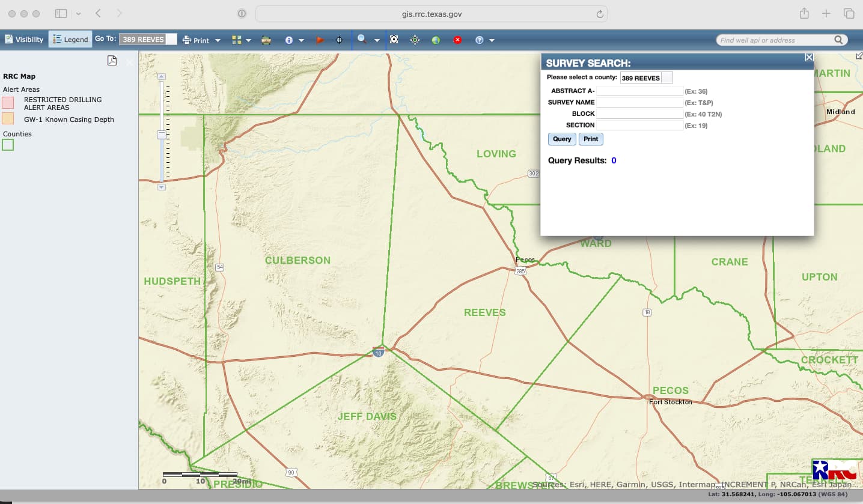Open the Go To county dropdown
Image resolution: width=863 pixels, height=504 pixels.
tap(171, 40)
